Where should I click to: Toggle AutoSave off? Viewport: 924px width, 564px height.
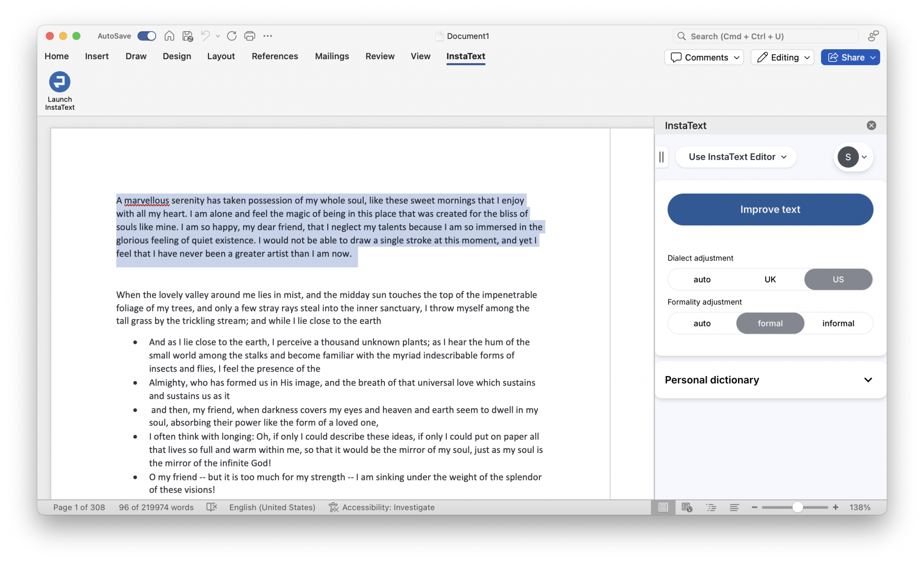click(x=146, y=36)
